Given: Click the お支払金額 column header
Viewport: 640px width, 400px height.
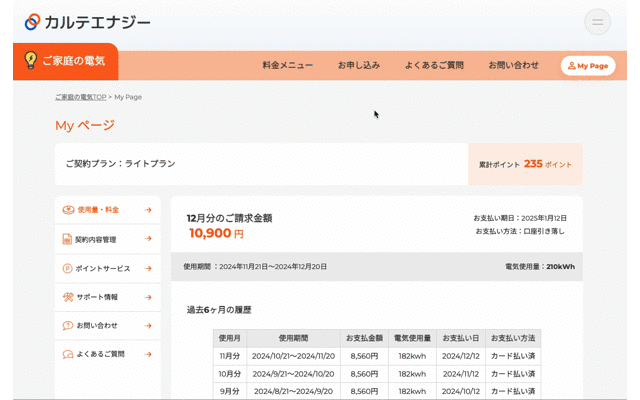Looking at the screenshot, I should click(364, 338).
